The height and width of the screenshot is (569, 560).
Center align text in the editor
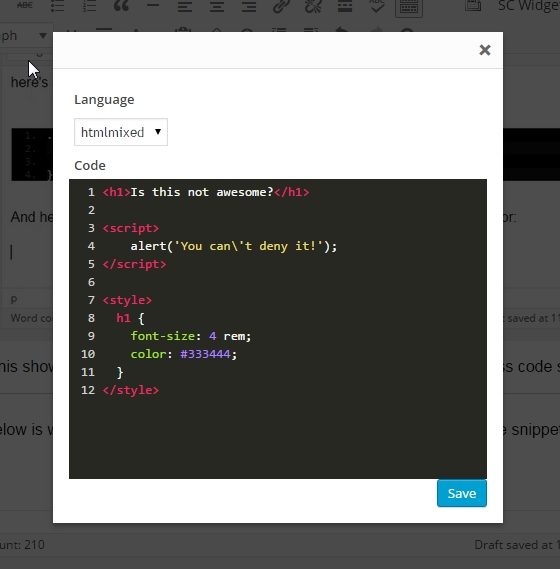coord(217,6)
